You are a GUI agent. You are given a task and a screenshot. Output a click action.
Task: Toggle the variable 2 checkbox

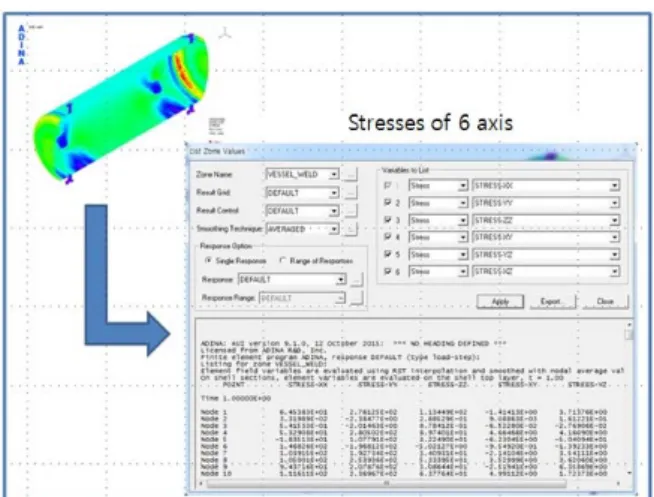click(x=387, y=203)
